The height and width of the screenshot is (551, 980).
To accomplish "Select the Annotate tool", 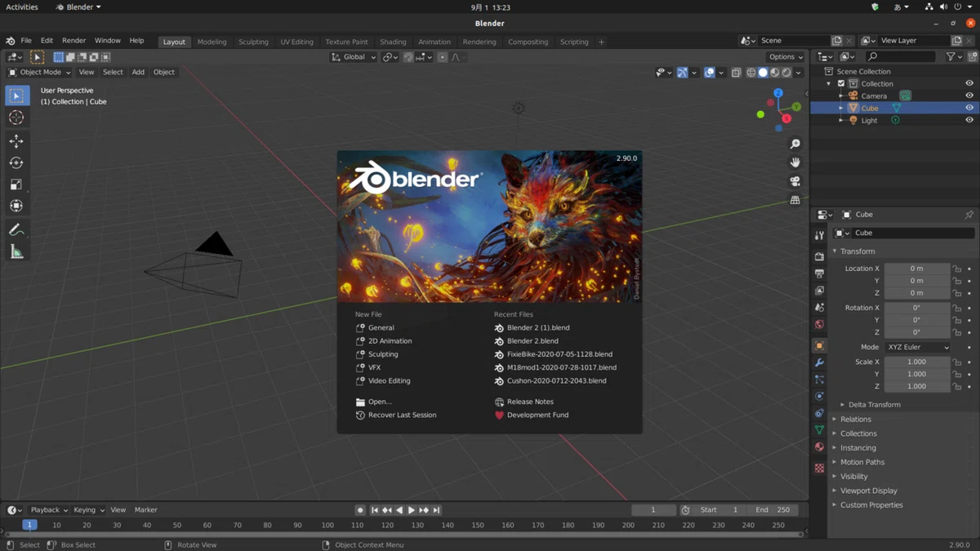I will 16,230.
